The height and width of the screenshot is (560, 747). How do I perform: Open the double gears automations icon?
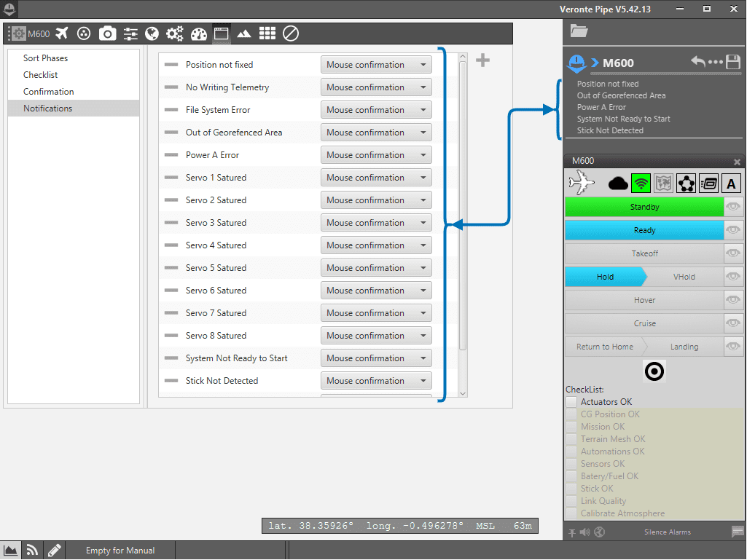pos(174,33)
